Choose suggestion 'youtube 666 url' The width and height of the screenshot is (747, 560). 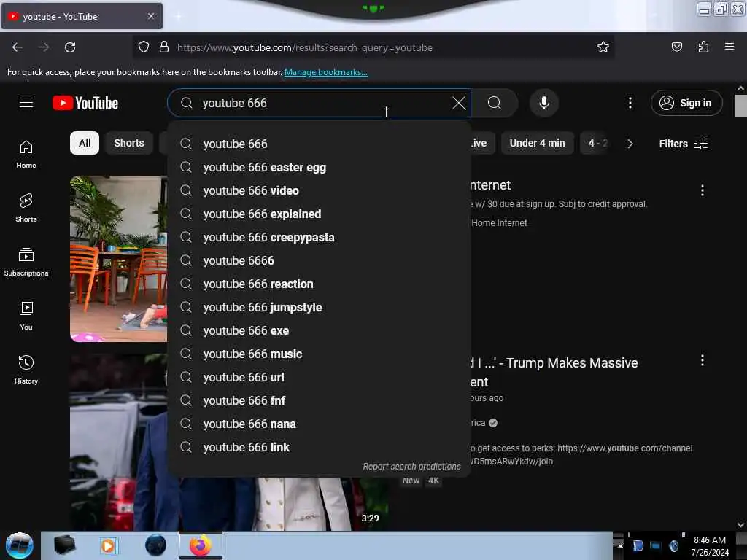(x=319, y=377)
